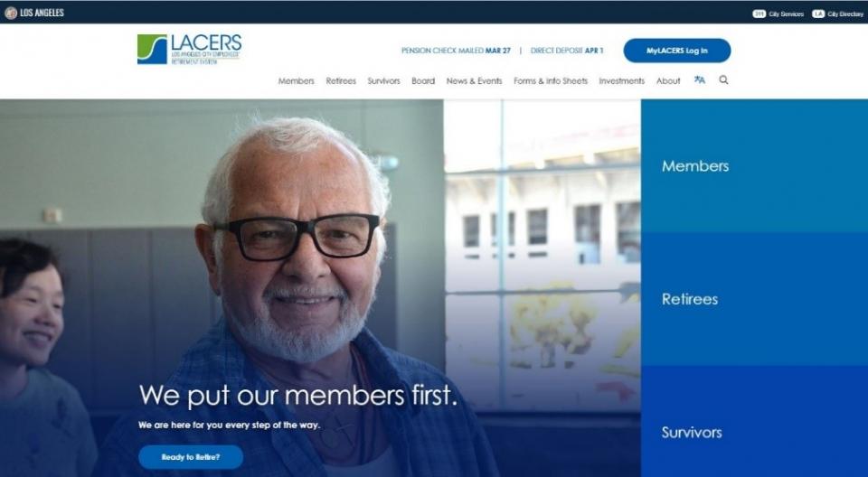Open the search magnifier icon
Screen dimensions: 868x477
pos(723,80)
